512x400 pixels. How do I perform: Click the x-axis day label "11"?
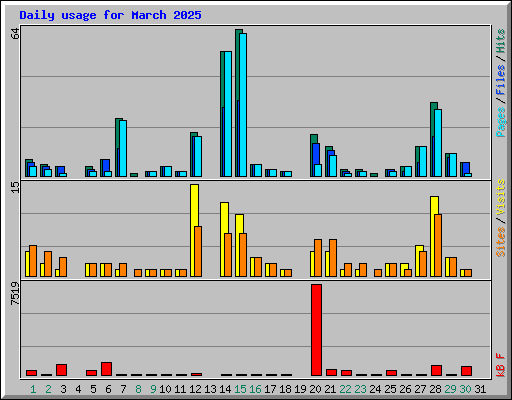coord(180,389)
